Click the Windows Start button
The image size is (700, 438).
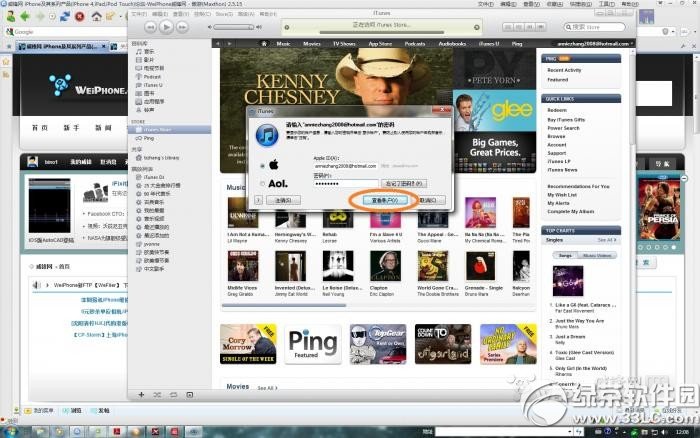pyautogui.click(x=11, y=432)
